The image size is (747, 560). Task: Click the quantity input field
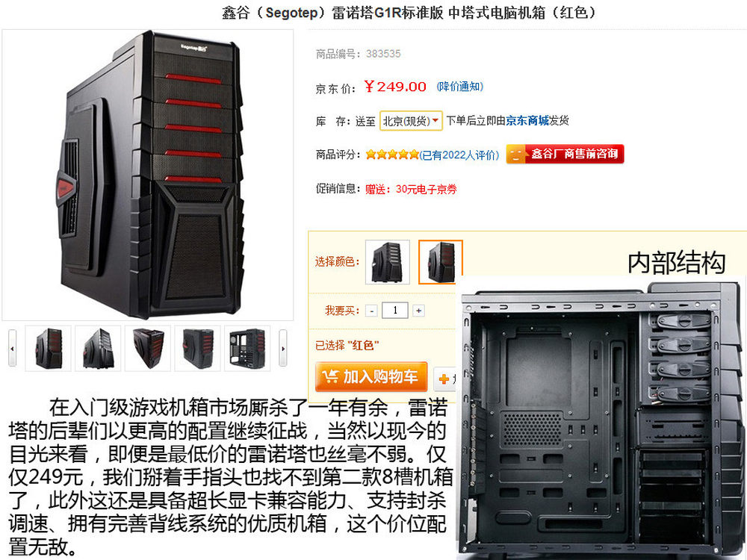pos(395,311)
